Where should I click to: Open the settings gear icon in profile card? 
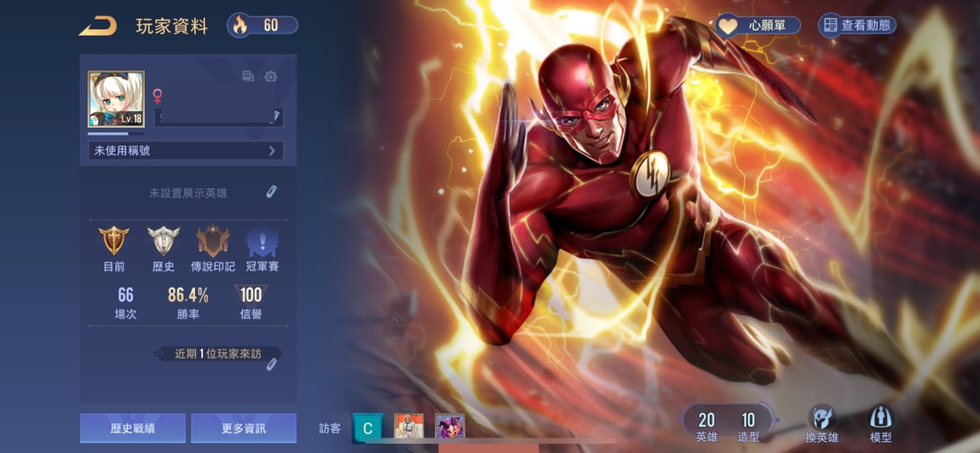coord(271,76)
